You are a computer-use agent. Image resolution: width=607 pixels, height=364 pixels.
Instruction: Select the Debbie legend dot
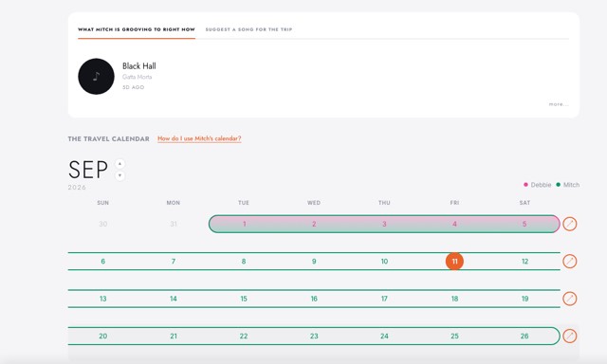coord(525,185)
